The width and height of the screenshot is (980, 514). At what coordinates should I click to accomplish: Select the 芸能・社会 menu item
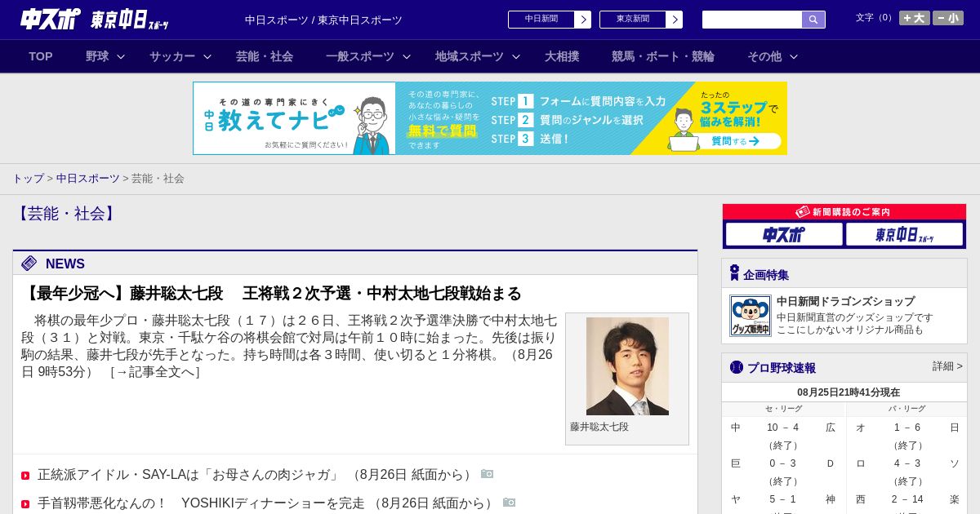265,56
